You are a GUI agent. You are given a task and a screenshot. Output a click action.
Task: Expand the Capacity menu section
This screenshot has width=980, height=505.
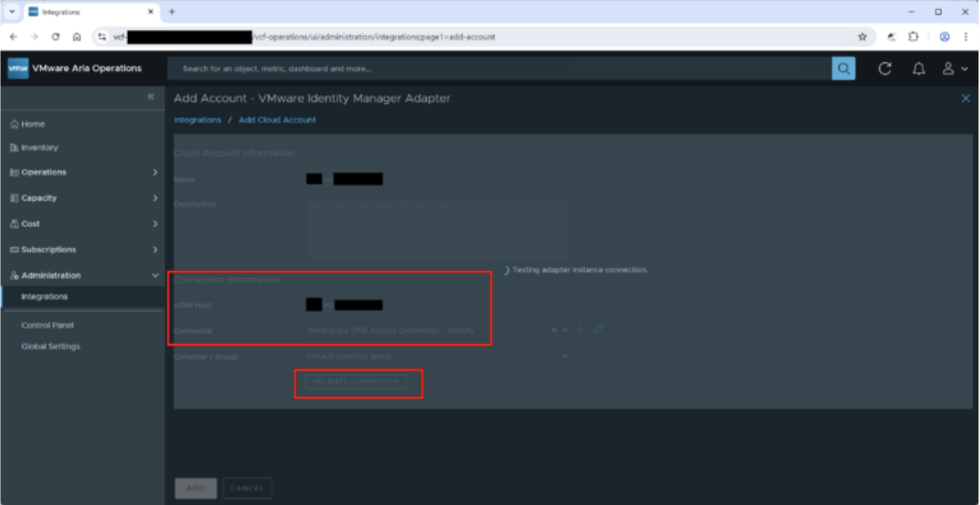pos(155,198)
